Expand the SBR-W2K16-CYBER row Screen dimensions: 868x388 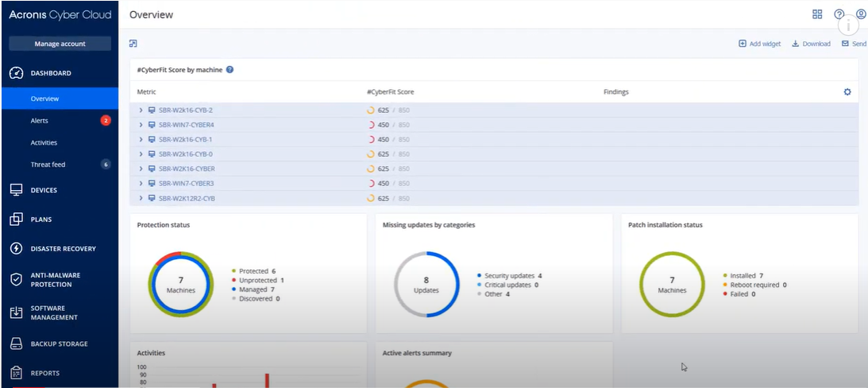point(141,169)
